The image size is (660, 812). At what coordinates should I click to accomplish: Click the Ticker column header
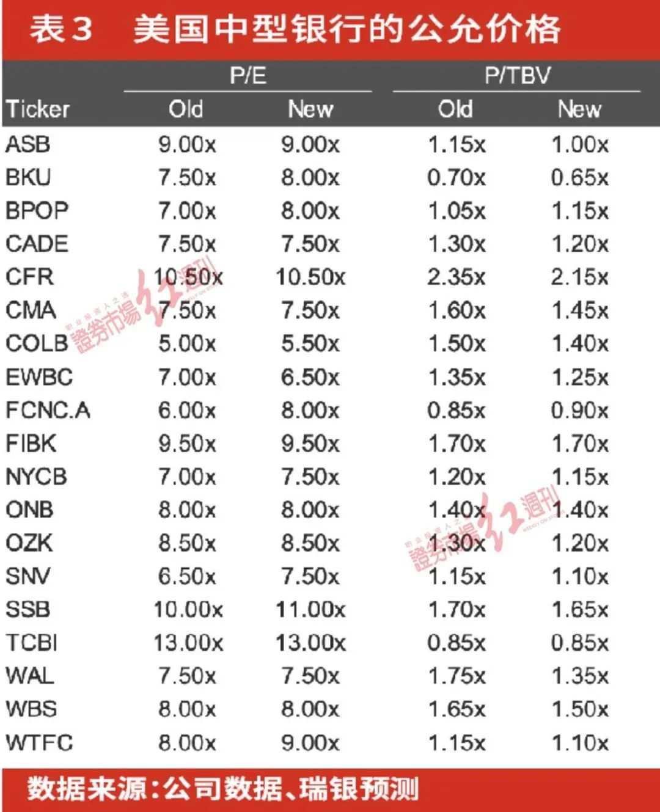[x=38, y=109]
